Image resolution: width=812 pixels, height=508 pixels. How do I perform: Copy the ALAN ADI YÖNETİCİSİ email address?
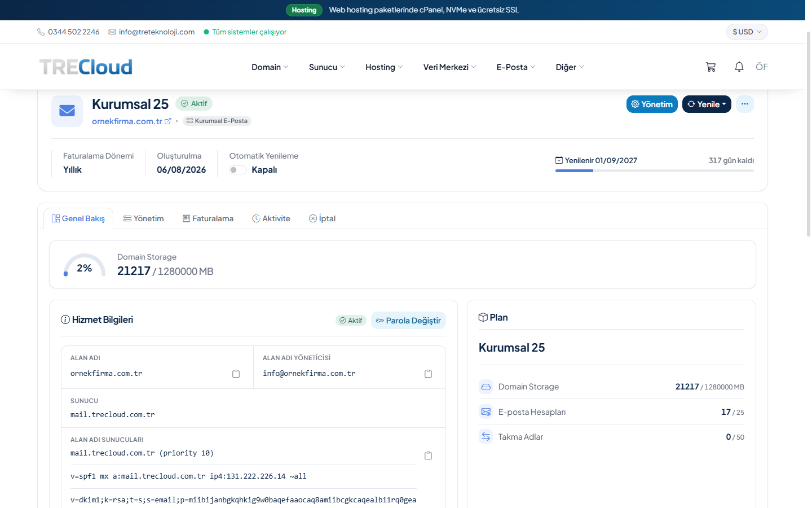click(429, 374)
